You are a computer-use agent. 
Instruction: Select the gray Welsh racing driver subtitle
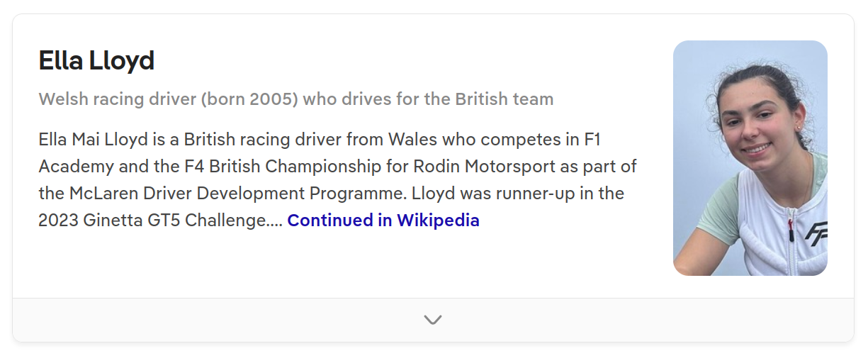coord(295,99)
